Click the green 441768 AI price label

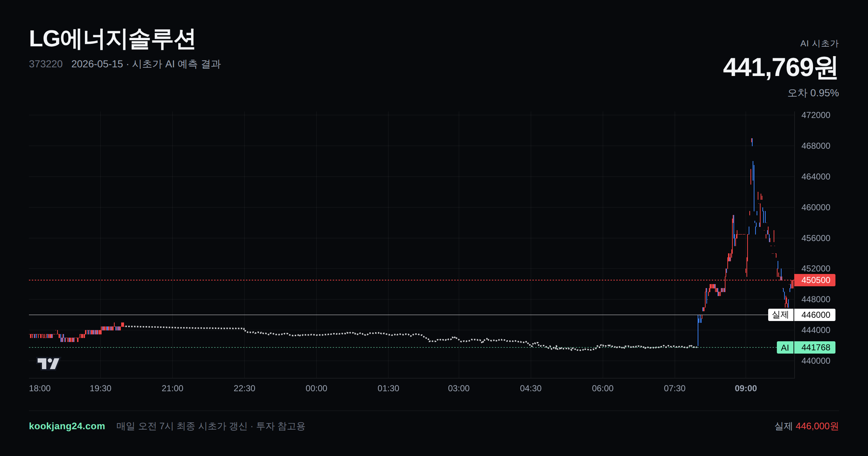(815, 347)
